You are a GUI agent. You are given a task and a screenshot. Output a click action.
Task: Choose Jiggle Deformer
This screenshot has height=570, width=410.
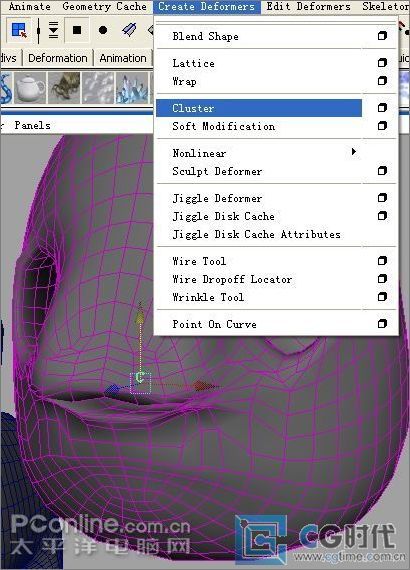[x=217, y=198]
